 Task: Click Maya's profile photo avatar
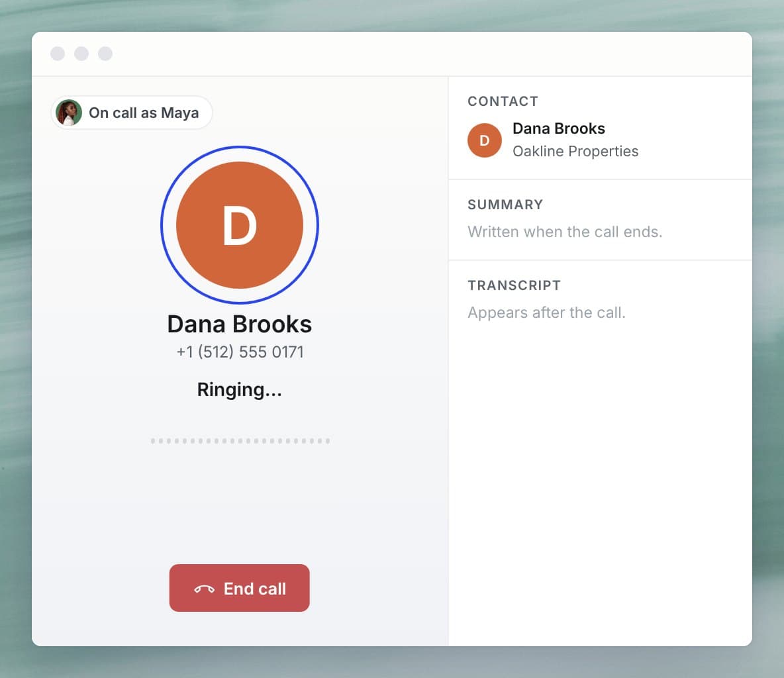click(x=69, y=113)
